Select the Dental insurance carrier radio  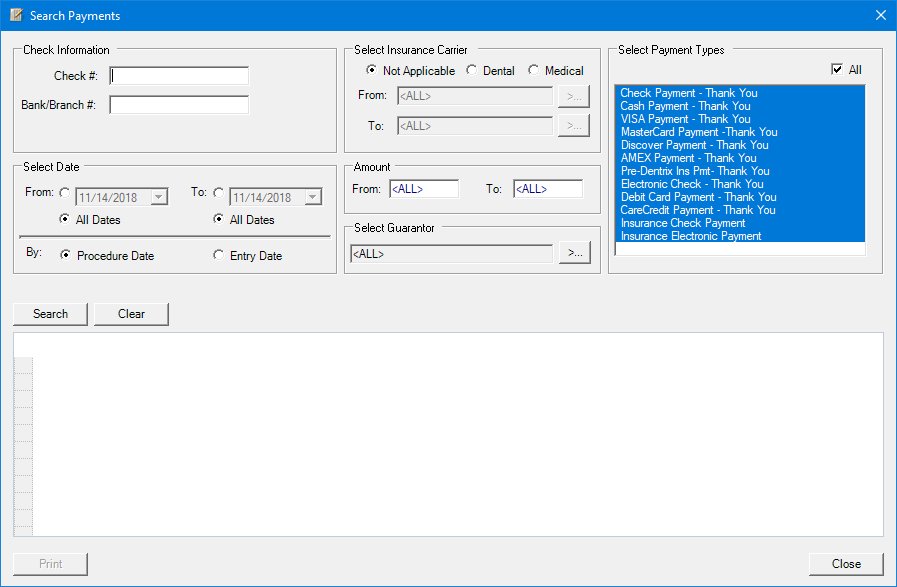(x=472, y=71)
